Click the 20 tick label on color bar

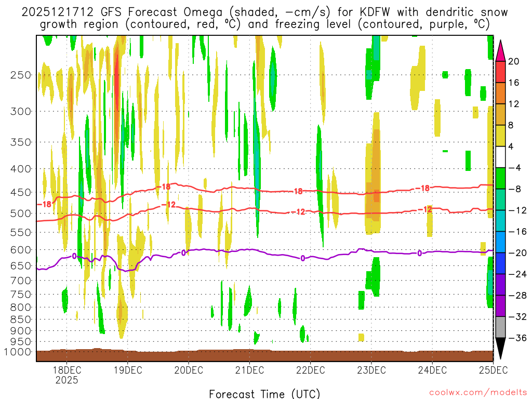pos(514,61)
